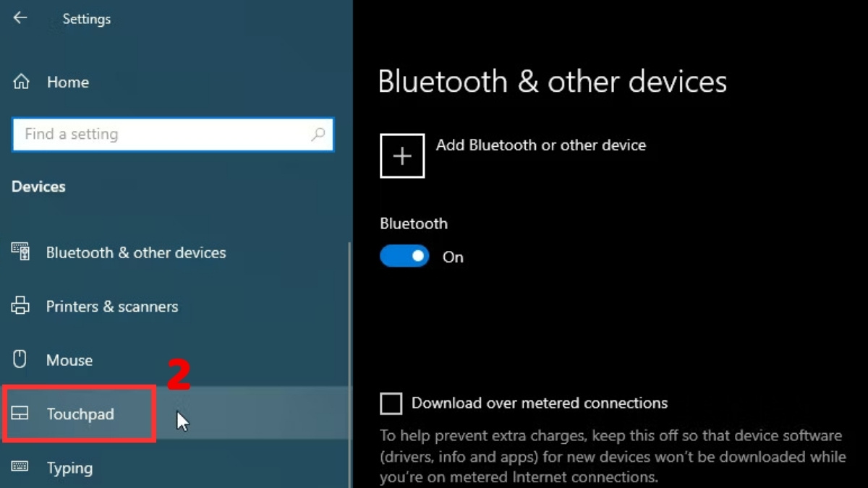Click the Home icon in the sidebar
Screen dimensions: 868x488
coord(20,82)
